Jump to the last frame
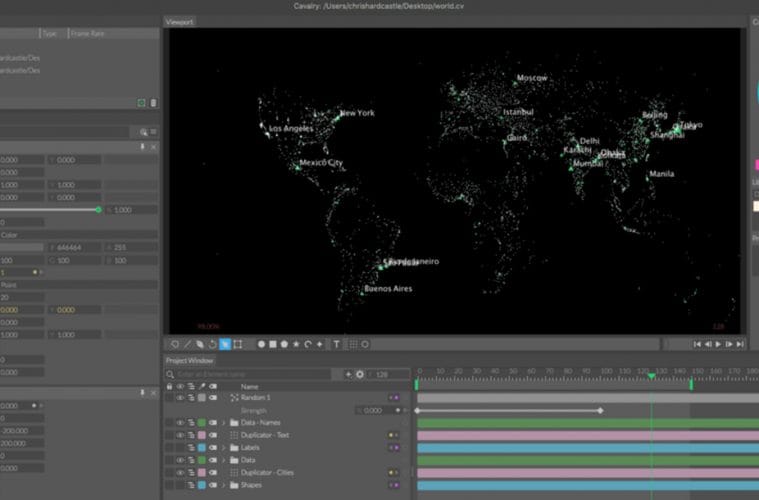The height and width of the screenshot is (500, 759). coord(741,344)
